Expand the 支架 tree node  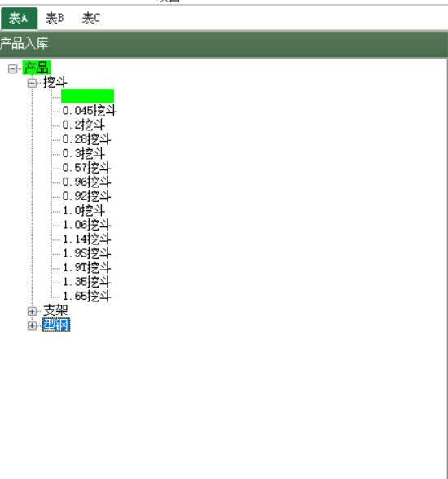tap(32, 311)
